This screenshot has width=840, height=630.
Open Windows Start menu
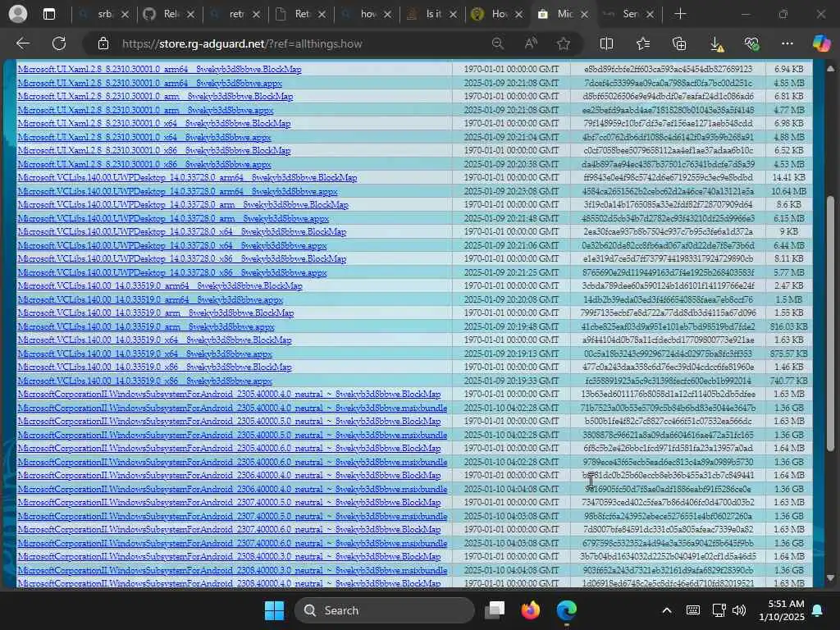[x=274, y=610]
